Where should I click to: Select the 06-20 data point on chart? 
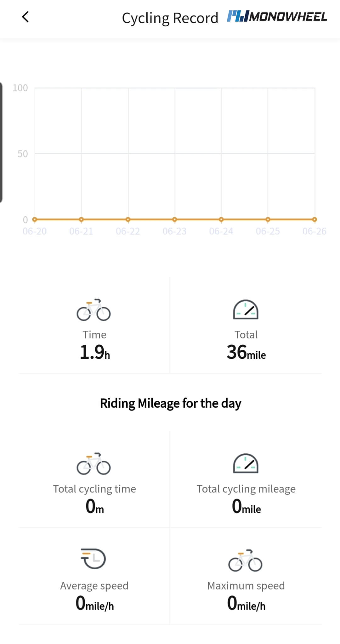click(x=35, y=219)
